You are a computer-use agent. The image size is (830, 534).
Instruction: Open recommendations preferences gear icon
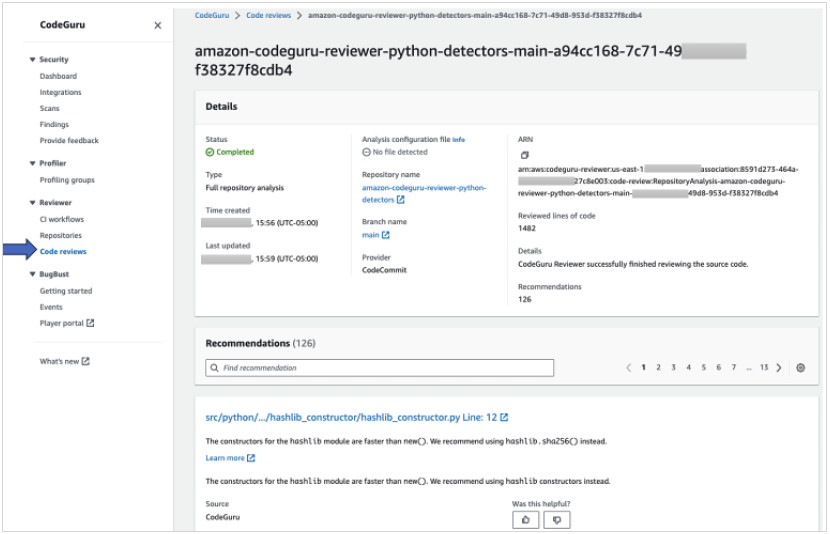click(x=800, y=368)
